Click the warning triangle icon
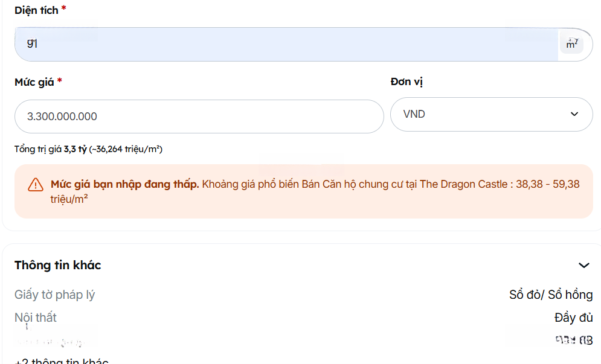This screenshot has width=601, height=364. pos(36,185)
